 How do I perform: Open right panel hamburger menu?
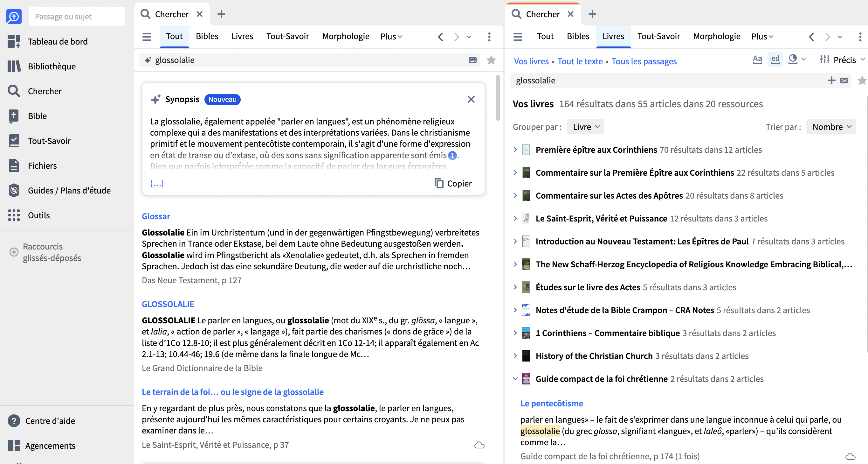(x=518, y=36)
